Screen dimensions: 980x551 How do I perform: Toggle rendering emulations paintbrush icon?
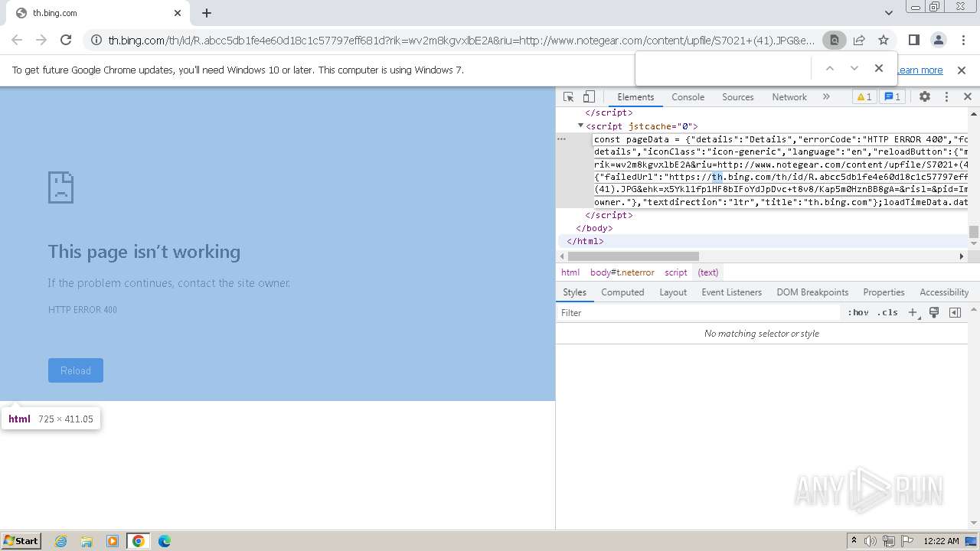pos(934,313)
